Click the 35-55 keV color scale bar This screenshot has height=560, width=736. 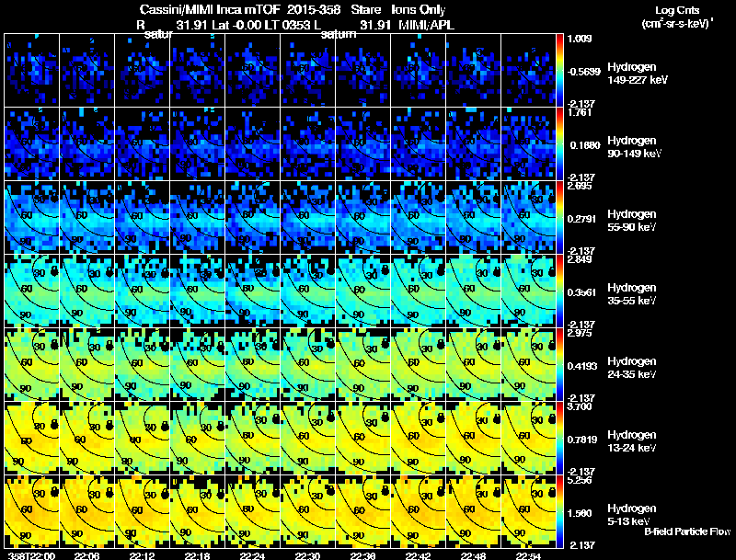click(x=559, y=291)
